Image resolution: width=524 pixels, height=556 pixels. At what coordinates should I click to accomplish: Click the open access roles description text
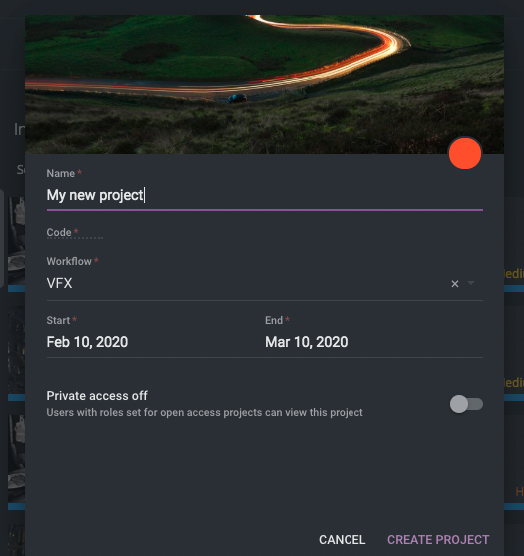click(204, 412)
